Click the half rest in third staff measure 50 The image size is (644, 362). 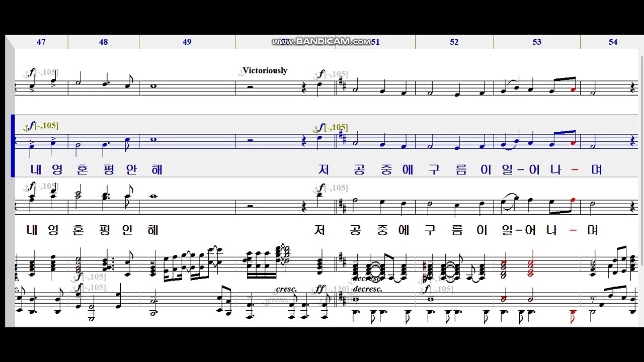click(251, 206)
